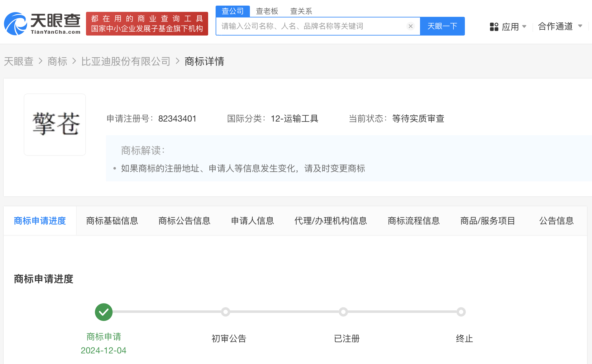Click the 天眼一下 search button
This screenshot has width=592, height=364.
pyautogui.click(x=442, y=26)
